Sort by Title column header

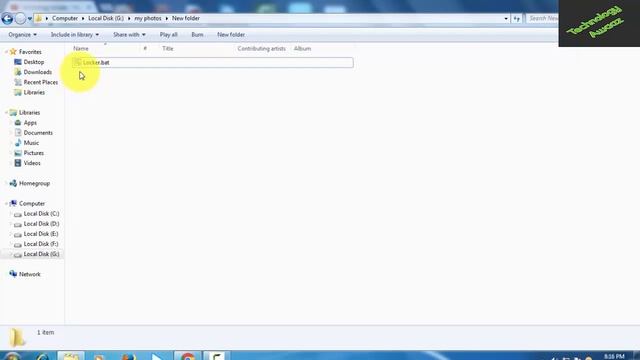click(x=168, y=49)
